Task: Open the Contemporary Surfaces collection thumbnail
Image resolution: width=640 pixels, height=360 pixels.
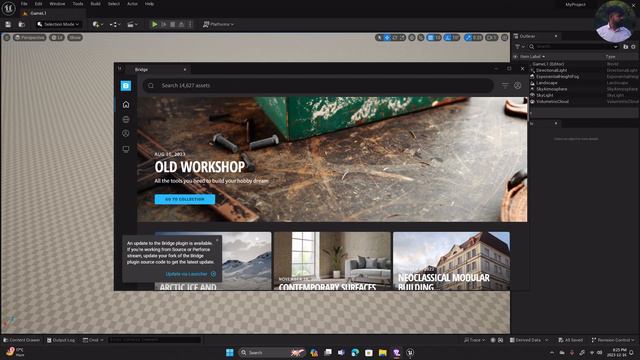Action: click(x=332, y=261)
